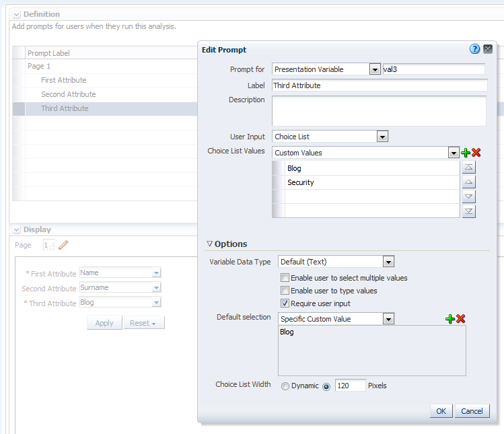504x434 pixels.
Task: Select Dynamic choice list width
Action: tap(285, 386)
